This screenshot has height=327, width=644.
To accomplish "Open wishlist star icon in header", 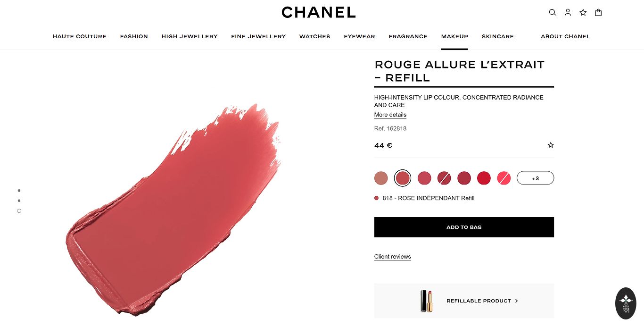I will (583, 13).
